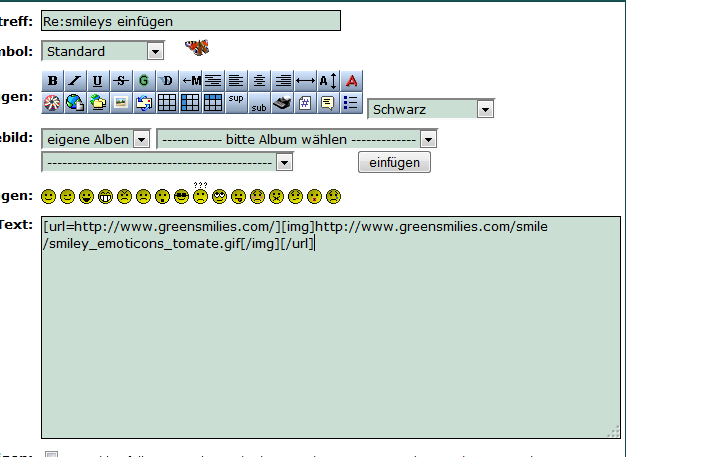Center align the text
Image resolution: width=705 pixels, height=457 pixels.
(x=259, y=81)
